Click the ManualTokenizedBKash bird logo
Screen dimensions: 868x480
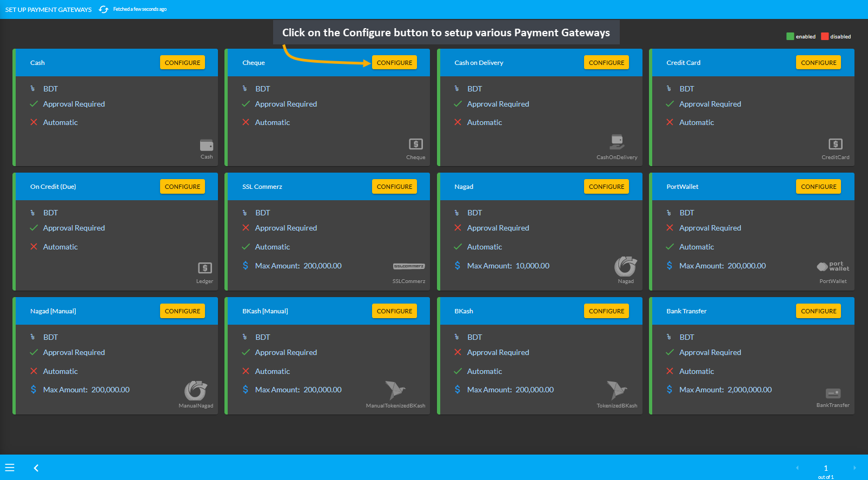(395, 390)
